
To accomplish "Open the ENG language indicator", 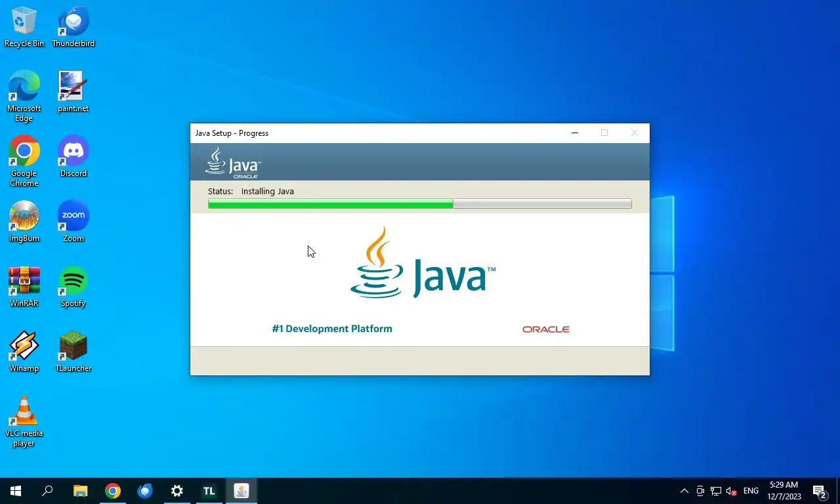I will coord(751,491).
